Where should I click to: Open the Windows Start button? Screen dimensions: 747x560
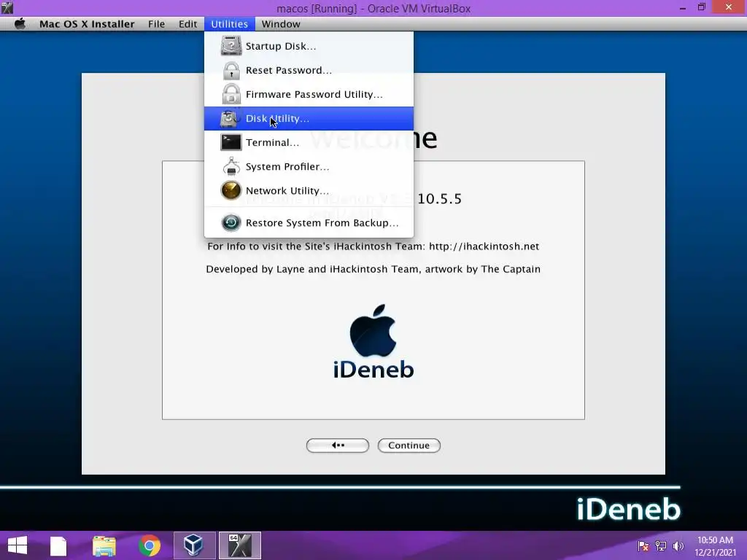click(x=18, y=545)
